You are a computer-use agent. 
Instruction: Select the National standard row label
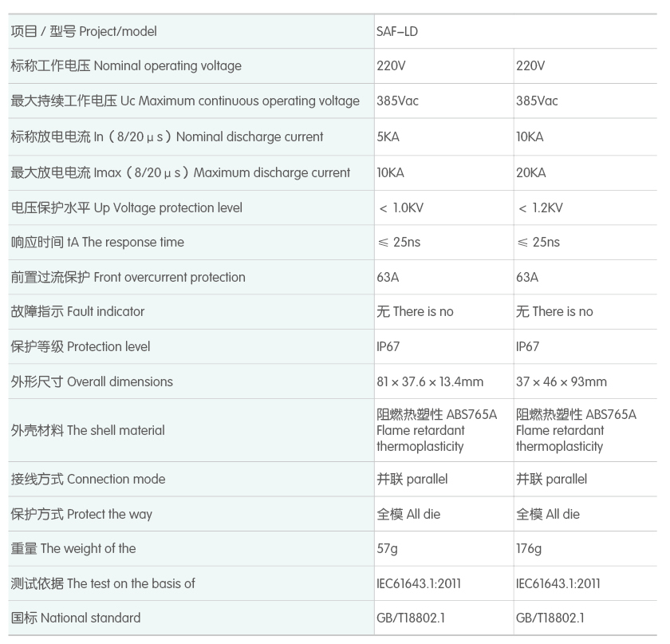[x=76, y=618]
